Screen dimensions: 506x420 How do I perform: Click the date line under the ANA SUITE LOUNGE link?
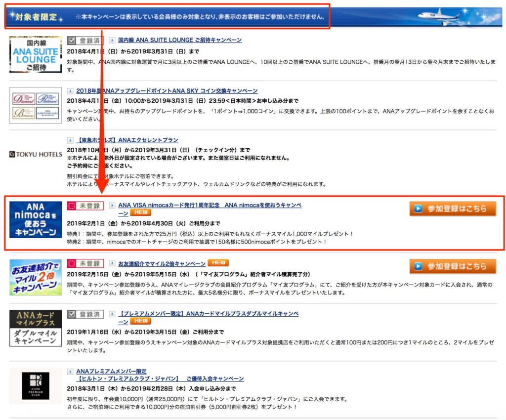coord(133,51)
